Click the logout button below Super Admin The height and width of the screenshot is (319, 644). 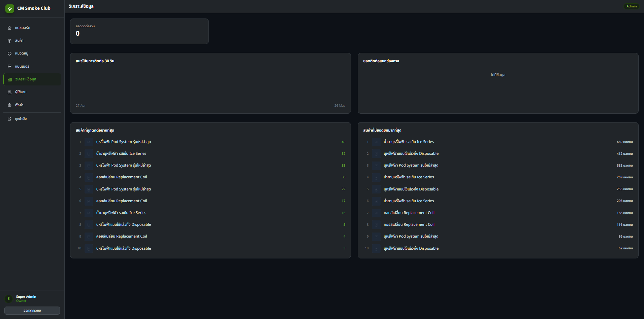(x=32, y=311)
